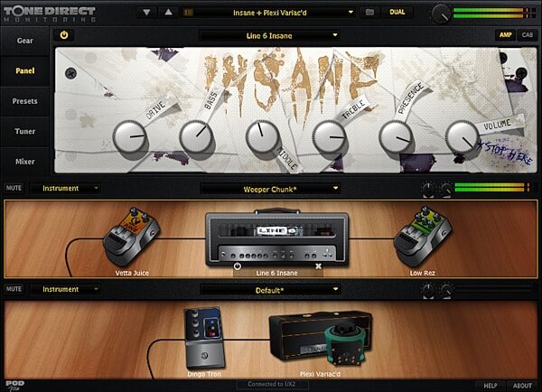The height and width of the screenshot is (392, 542).
Task: Click the Presence knob
Action: click(396, 137)
